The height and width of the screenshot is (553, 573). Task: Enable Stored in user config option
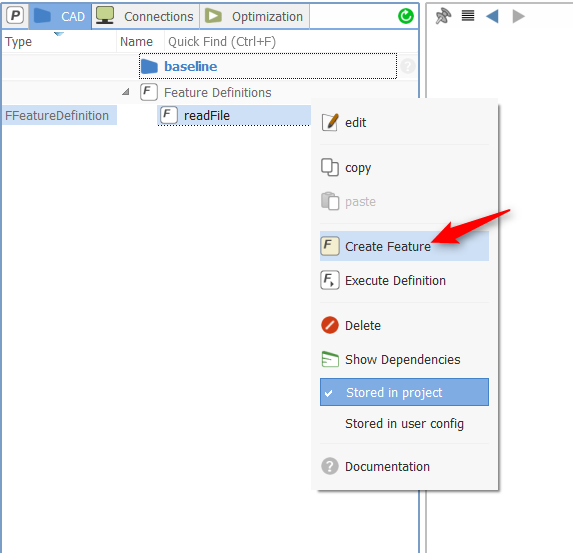(x=404, y=423)
